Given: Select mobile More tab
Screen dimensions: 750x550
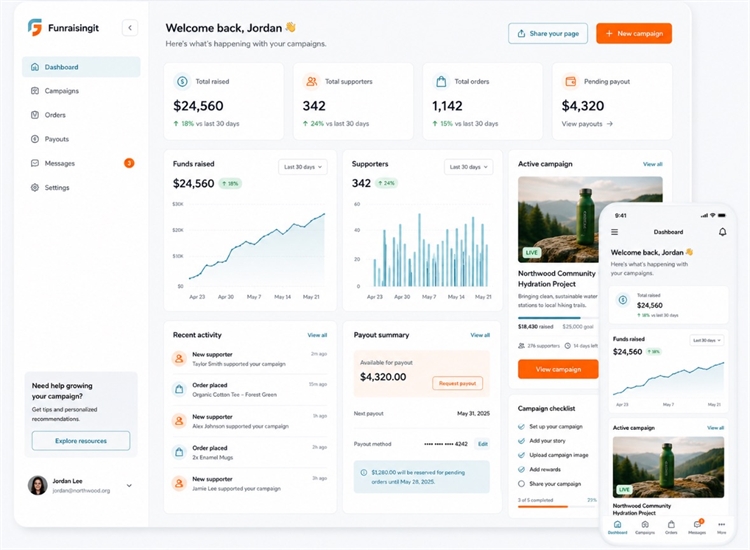Looking at the screenshot, I should pyautogui.click(x=721, y=527).
